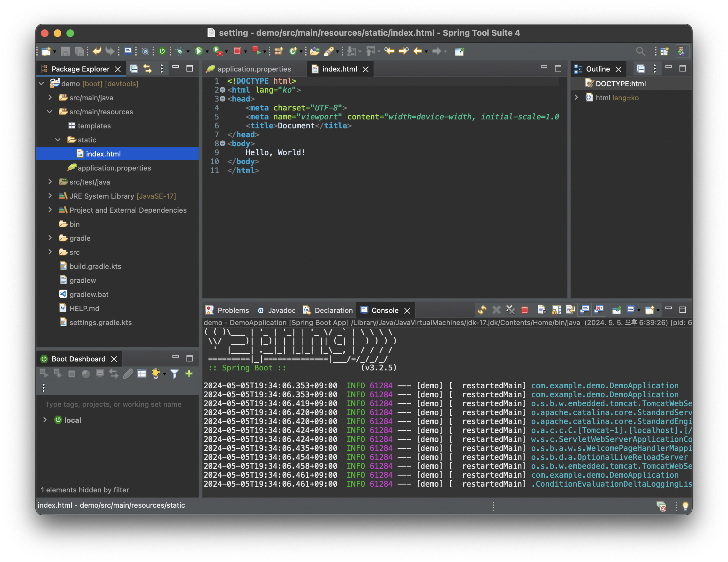Click the Boot Dashboard power icon in toolbar
Viewport: 728px width, 562px height.
[162, 51]
